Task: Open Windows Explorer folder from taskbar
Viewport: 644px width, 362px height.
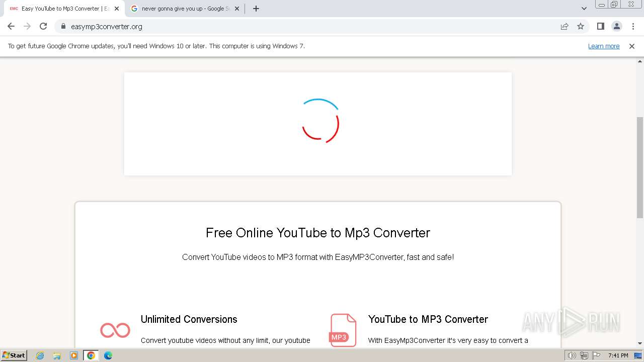Action: click(57, 355)
